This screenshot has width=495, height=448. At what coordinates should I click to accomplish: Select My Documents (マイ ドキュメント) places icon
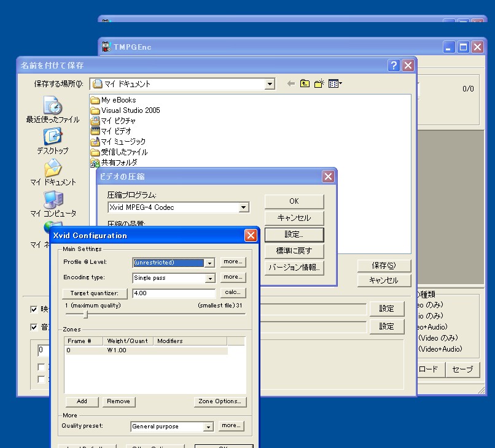click(x=53, y=172)
